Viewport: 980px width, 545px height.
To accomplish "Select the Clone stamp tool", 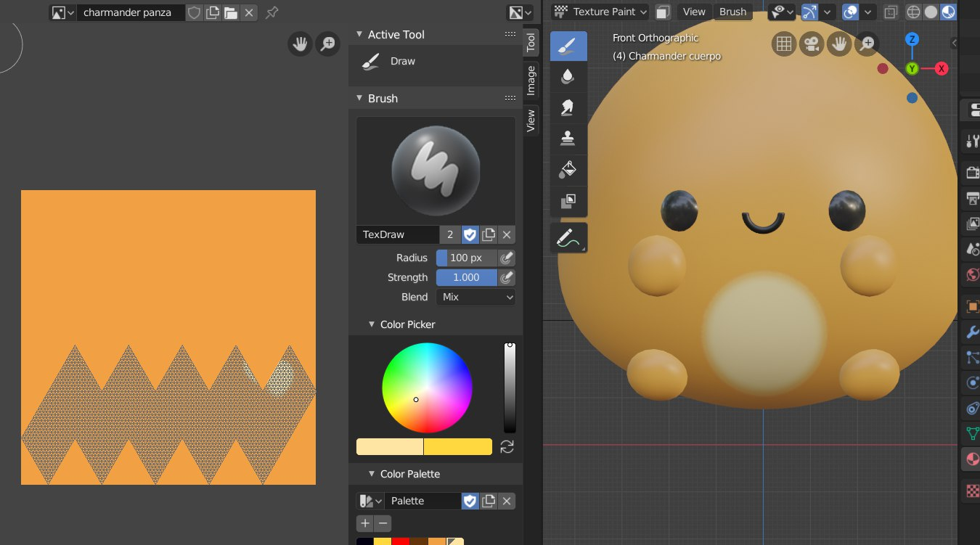I will click(568, 139).
